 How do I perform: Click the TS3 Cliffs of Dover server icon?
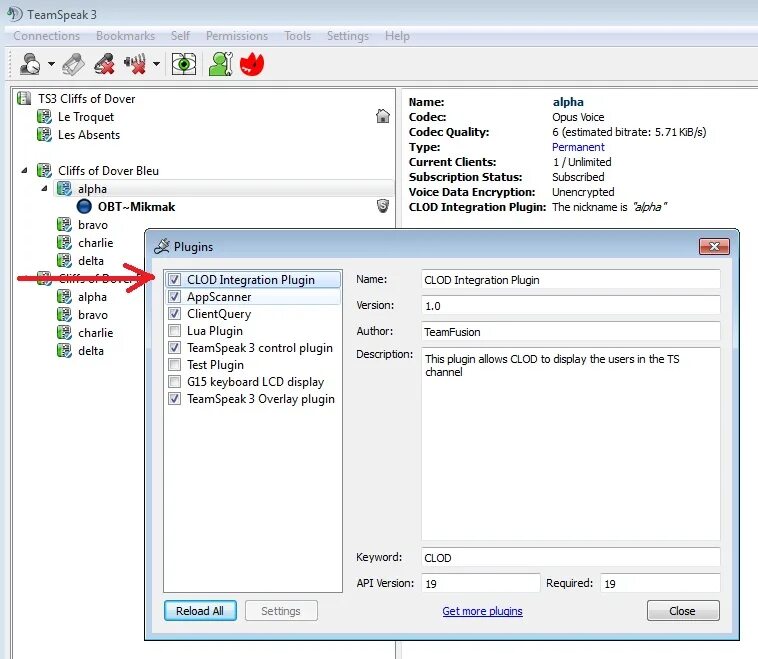(24, 99)
